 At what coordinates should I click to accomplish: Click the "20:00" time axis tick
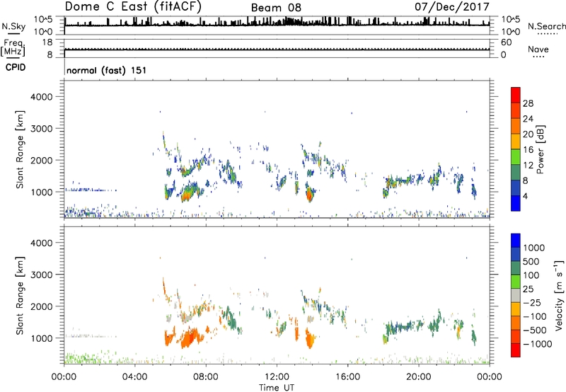(x=418, y=377)
